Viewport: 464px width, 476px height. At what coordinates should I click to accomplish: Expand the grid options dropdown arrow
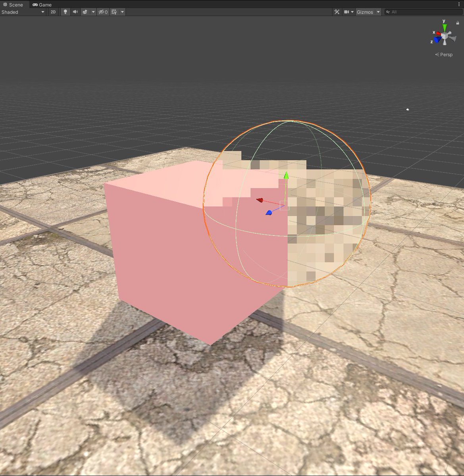coord(122,12)
